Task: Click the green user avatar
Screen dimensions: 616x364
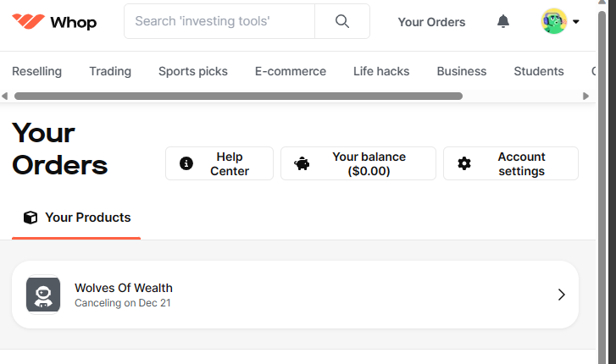Action: point(554,21)
